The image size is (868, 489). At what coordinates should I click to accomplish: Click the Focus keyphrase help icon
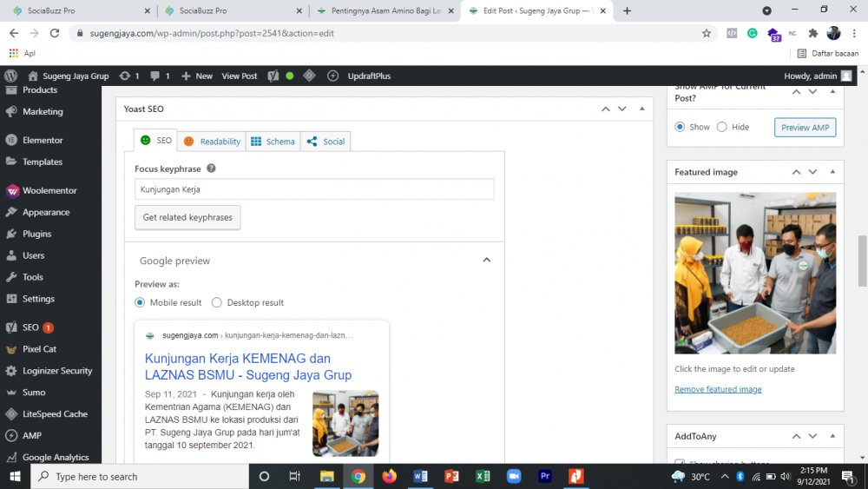(x=211, y=169)
